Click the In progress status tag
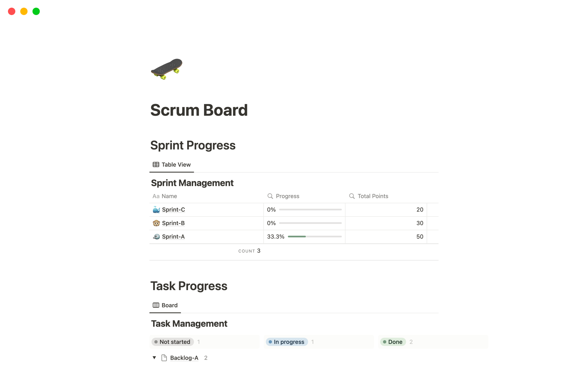The height and width of the screenshot is (368, 588). 287,342
